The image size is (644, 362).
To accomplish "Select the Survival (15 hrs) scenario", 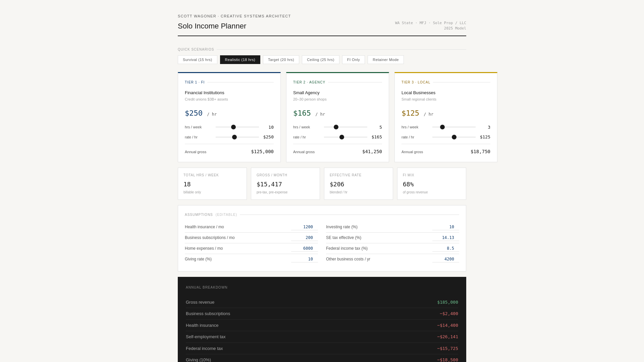I will (x=198, y=60).
